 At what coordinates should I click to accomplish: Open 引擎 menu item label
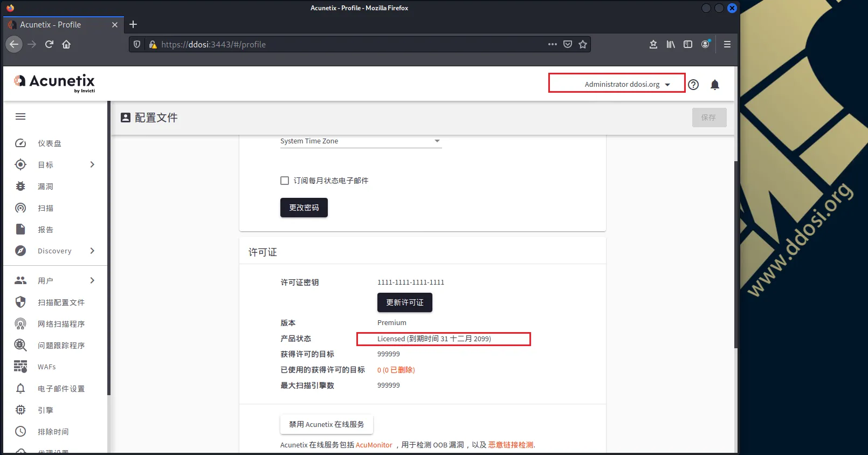[45, 410]
